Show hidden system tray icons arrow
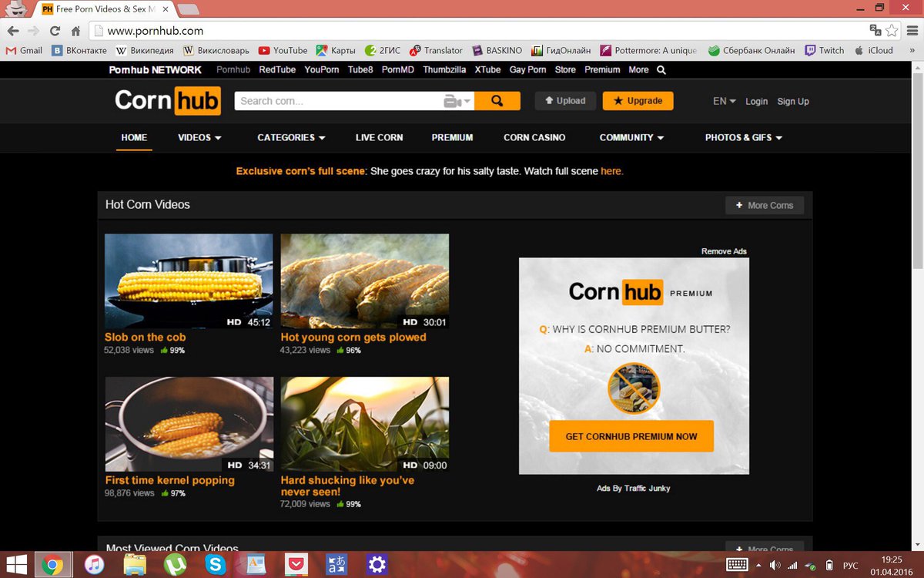The width and height of the screenshot is (924, 578). (758, 564)
